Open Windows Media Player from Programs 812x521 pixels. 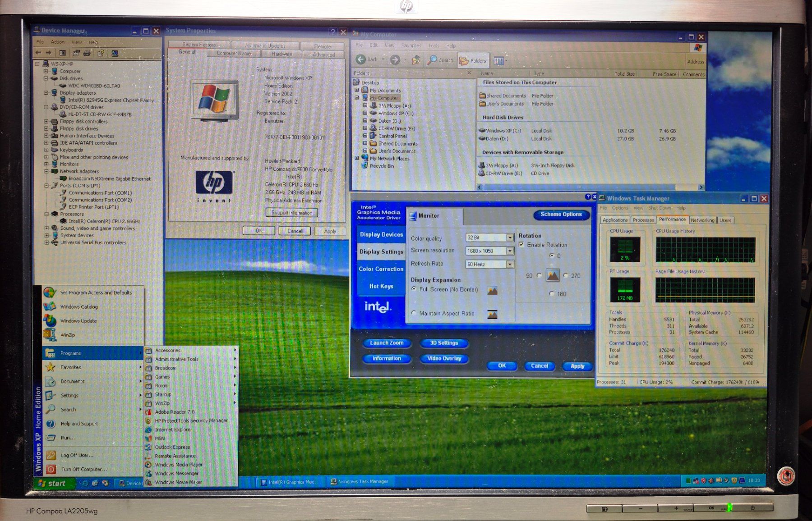tap(179, 465)
